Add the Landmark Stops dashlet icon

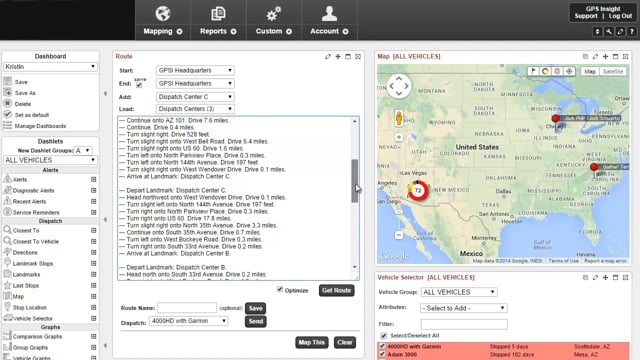pyautogui.click(x=93, y=263)
